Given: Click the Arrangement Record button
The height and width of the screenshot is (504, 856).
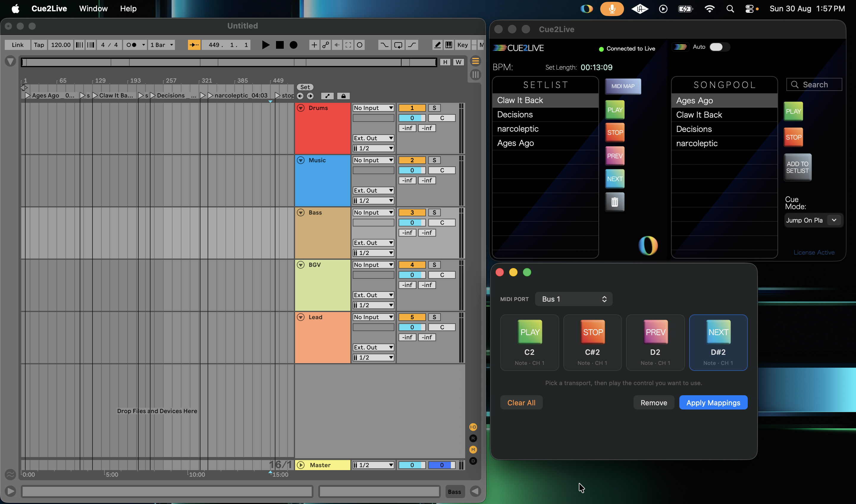Looking at the screenshot, I should click(x=294, y=45).
